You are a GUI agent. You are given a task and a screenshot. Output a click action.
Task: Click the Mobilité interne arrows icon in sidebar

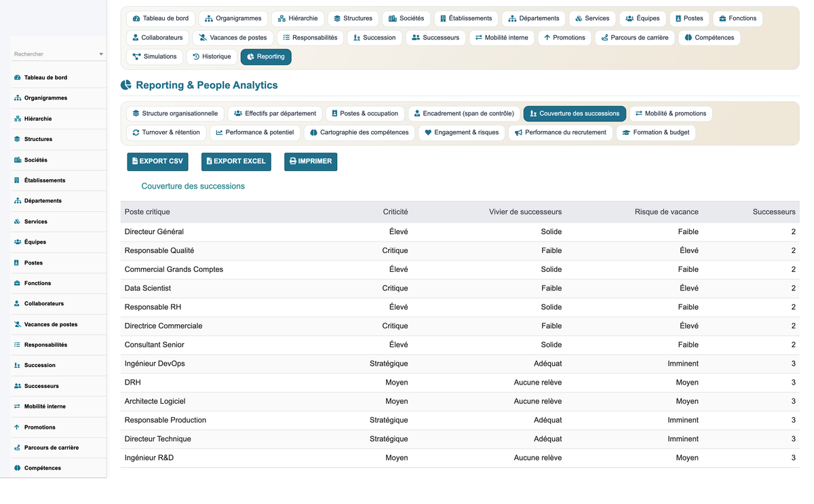pos(17,406)
